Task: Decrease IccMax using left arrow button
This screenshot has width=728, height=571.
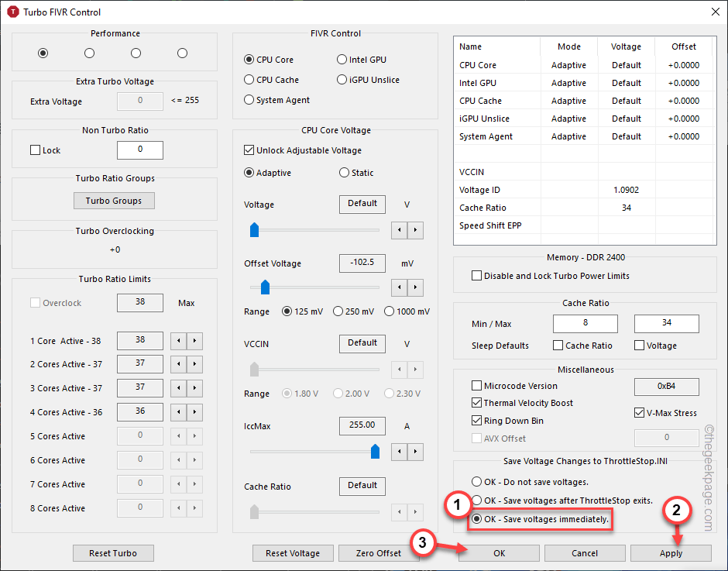Action: pos(399,451)
